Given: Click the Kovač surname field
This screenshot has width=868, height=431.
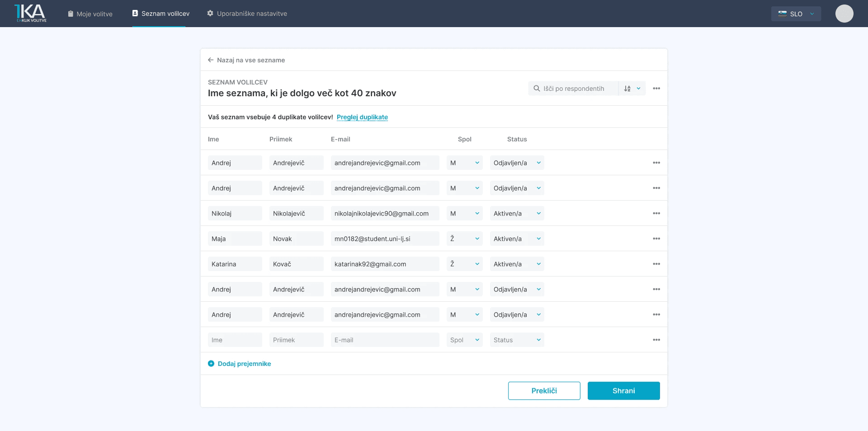Looking at the screenshot, I should click(x=297, y=264).
